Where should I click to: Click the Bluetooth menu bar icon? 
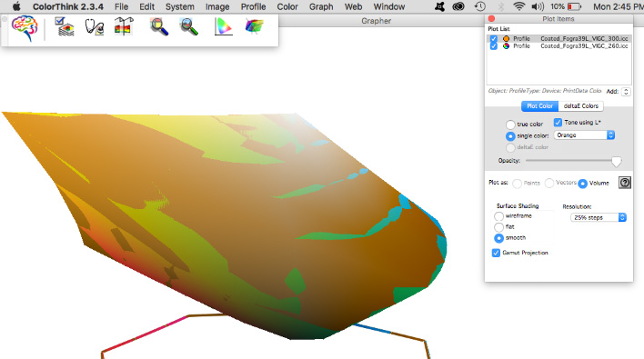500,6
